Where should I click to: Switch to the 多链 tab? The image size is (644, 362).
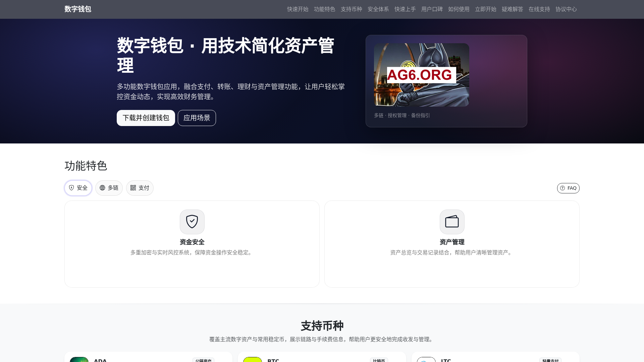tap(109, 188)
